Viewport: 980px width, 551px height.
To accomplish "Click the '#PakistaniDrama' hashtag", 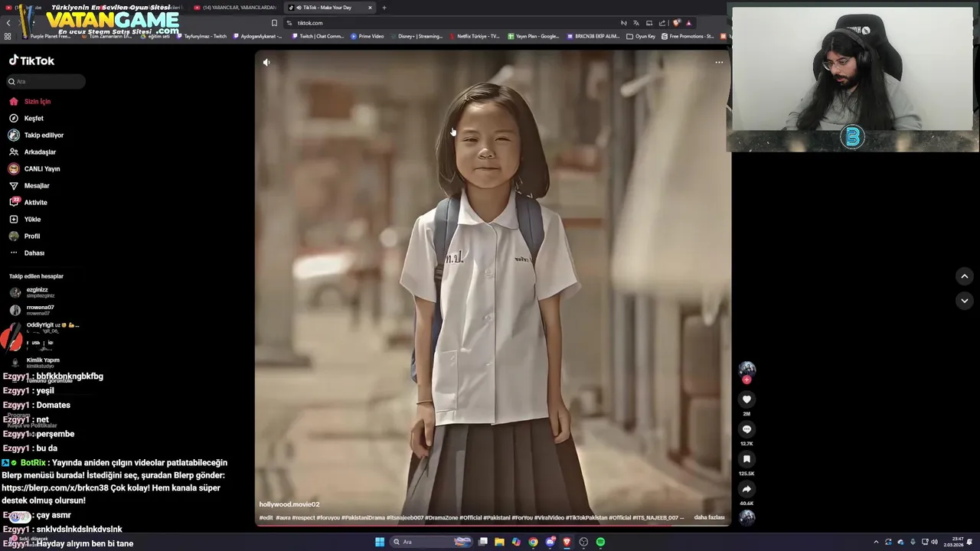I will tap(363, 518).
